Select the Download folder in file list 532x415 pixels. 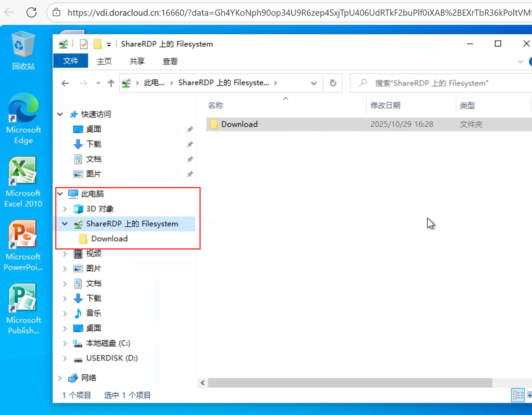(x=239, y=124)
